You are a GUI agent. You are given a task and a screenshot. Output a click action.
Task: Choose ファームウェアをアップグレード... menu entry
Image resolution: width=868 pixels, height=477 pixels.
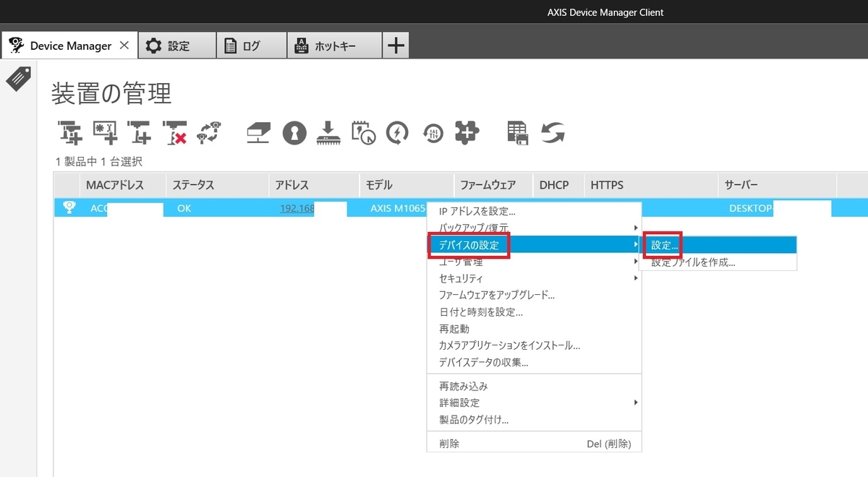point(534,295)
